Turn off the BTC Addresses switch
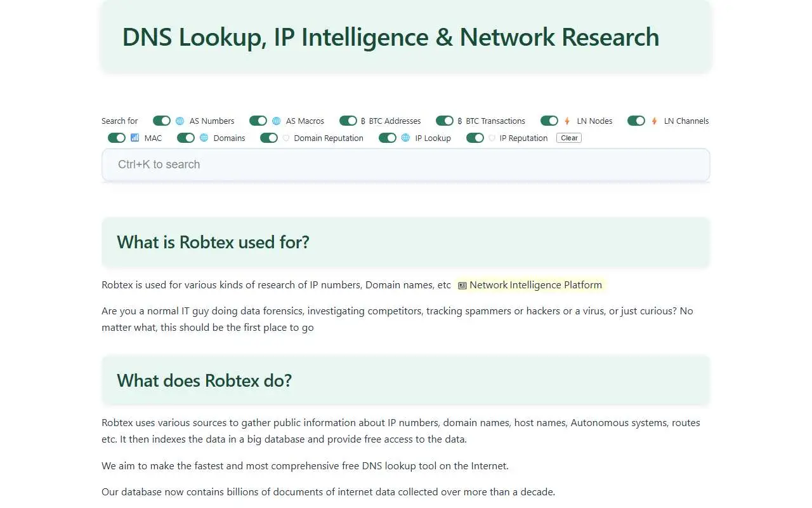This screenshot has width=812, height=508. 348,121
